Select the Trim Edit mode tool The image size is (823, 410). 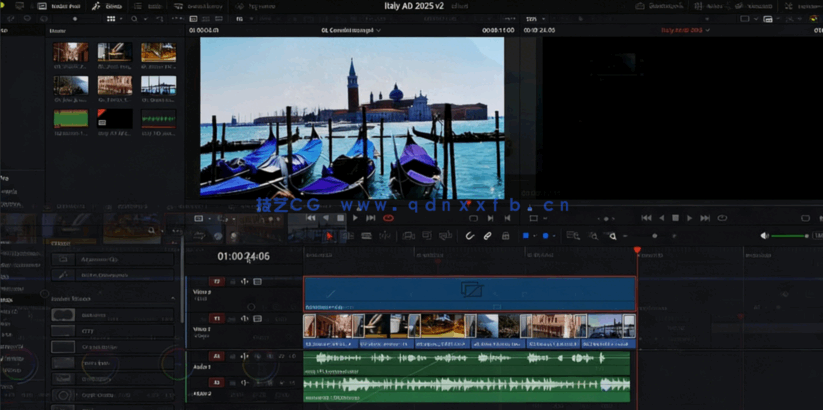(348, 236)
